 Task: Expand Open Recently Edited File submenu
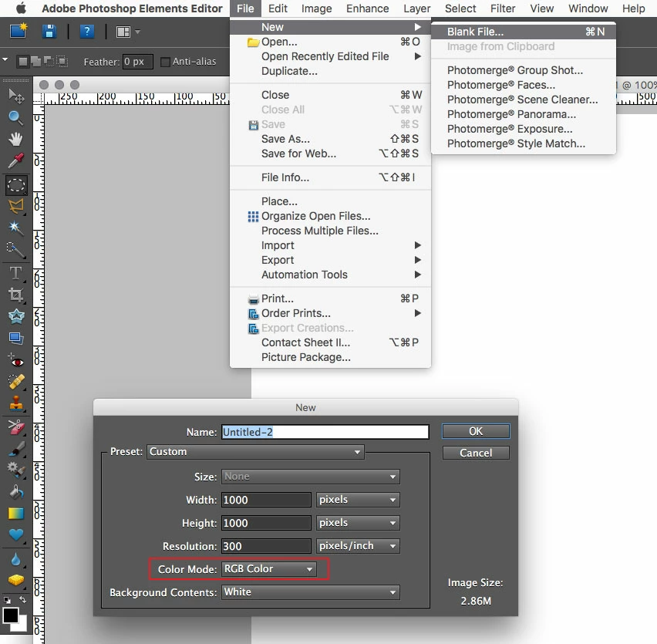[330, 56]
